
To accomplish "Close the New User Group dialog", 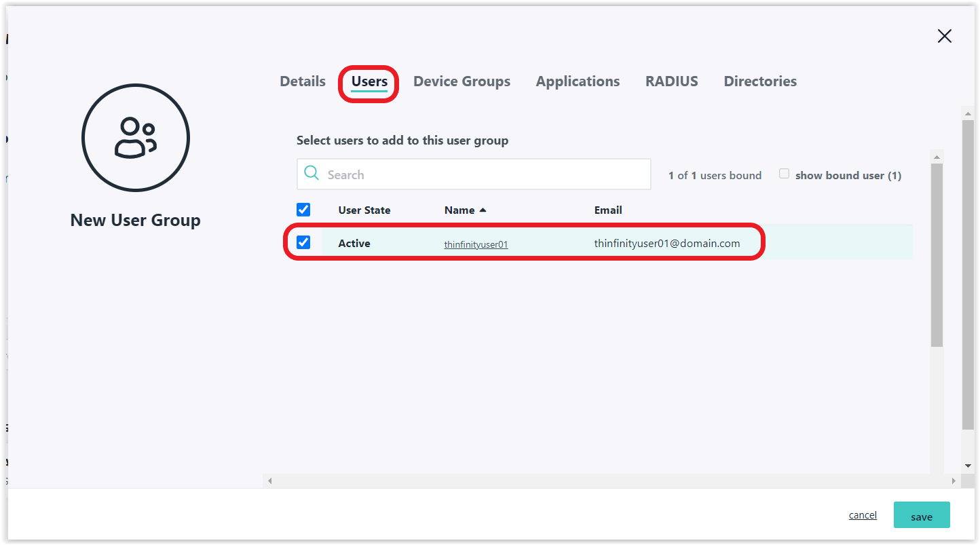I will (x=944, y=37).
